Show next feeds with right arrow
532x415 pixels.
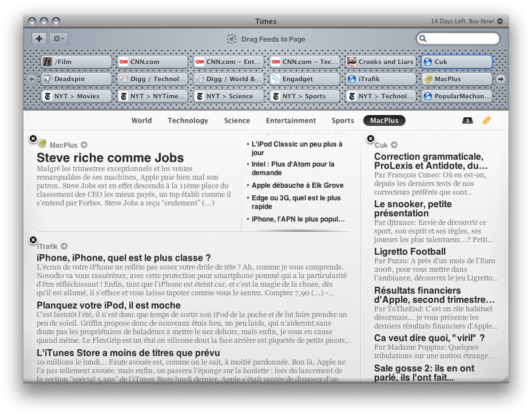coord(501,79)
